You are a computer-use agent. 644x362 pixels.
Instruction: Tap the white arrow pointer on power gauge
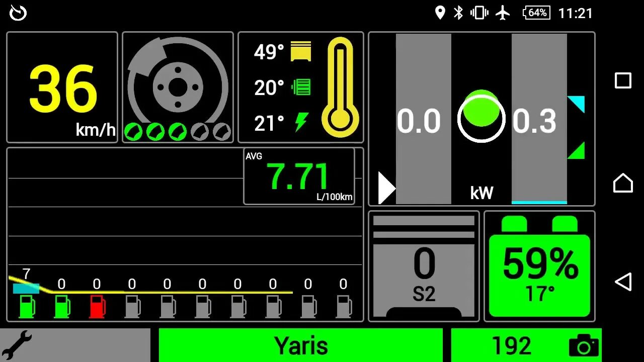point(387,188)
